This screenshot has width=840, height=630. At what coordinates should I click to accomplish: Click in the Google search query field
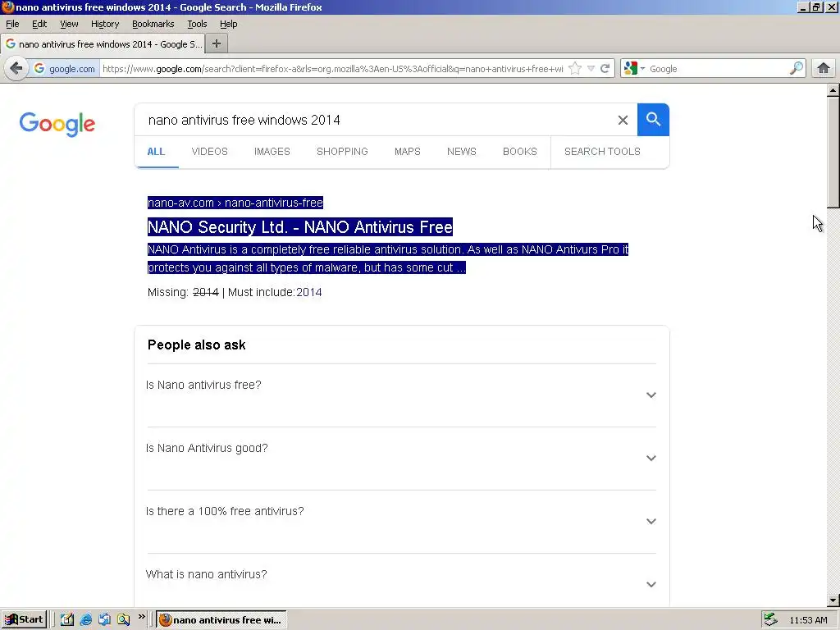(375, 120)
